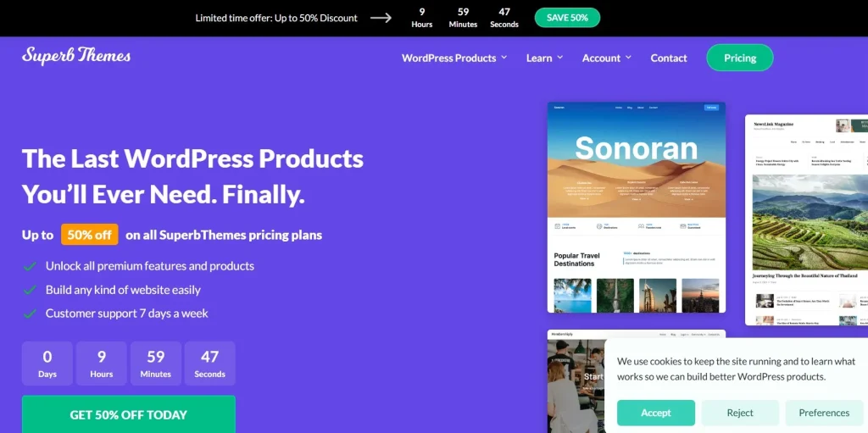Click the arrow icon in the top banner
This screenshot has width=868, height=433.
381,18
